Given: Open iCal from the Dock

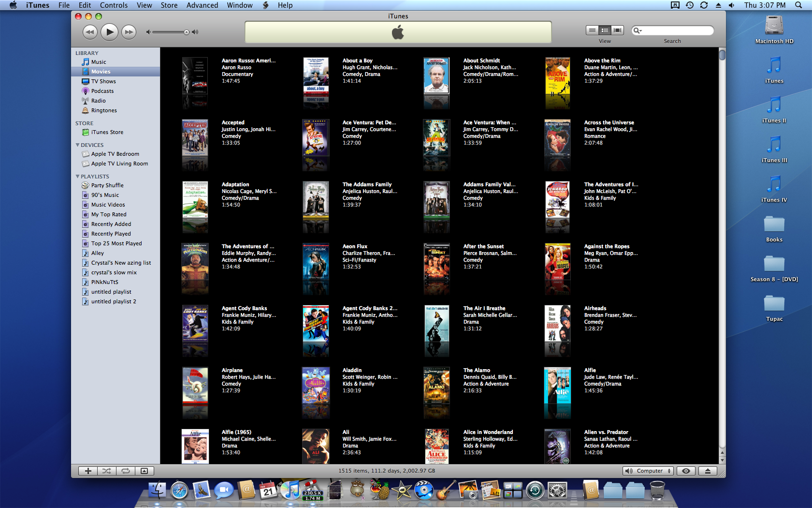Looking at the screenshot, I should 268,491.
